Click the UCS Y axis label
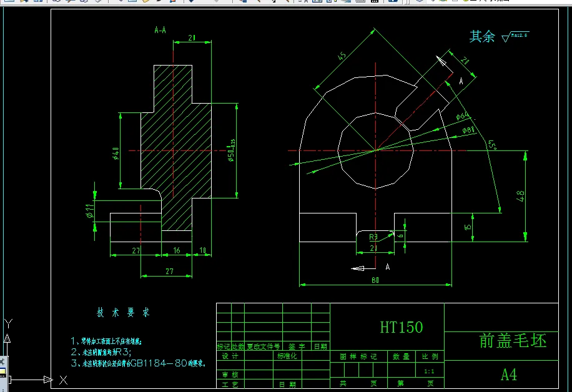Screen dimensions: 572x392 (x=8, y=323)
